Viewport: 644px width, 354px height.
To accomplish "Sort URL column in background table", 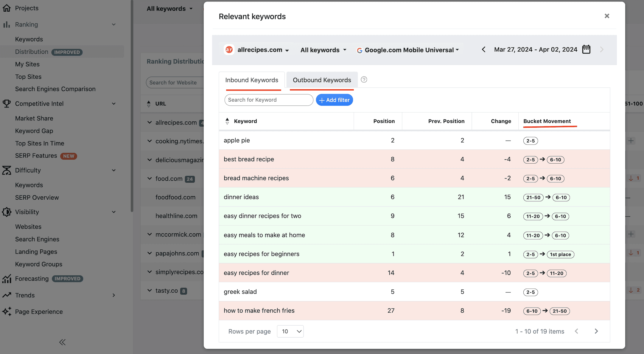I will [x=149, y=104].
